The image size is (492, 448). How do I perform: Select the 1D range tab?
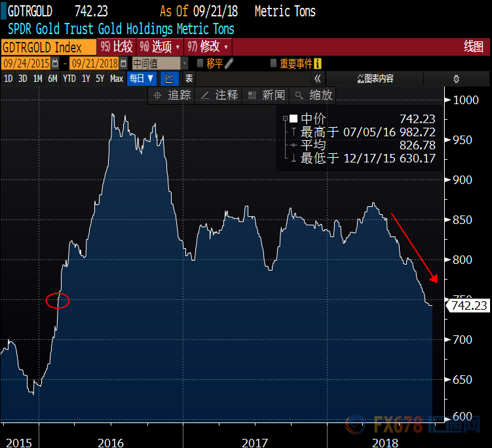click(9, 79)
